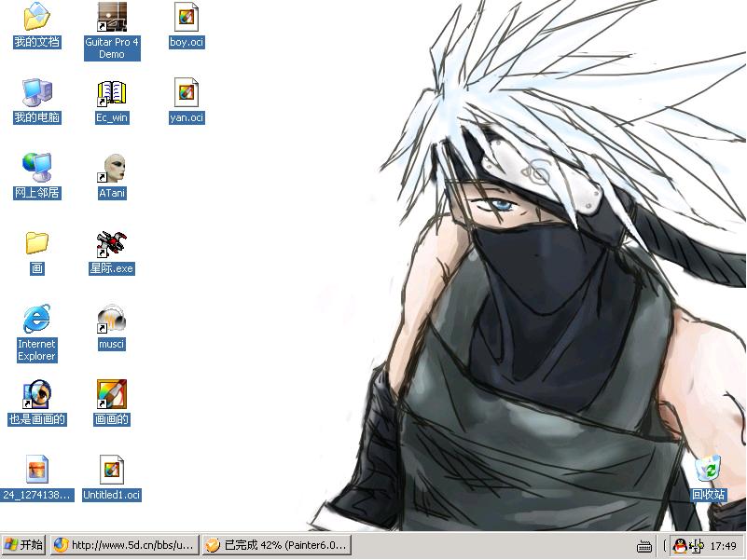This screenshot has height=560, width=747.
Task: Launch 画画的 Painter shortcut
Action: pos(112,394)
